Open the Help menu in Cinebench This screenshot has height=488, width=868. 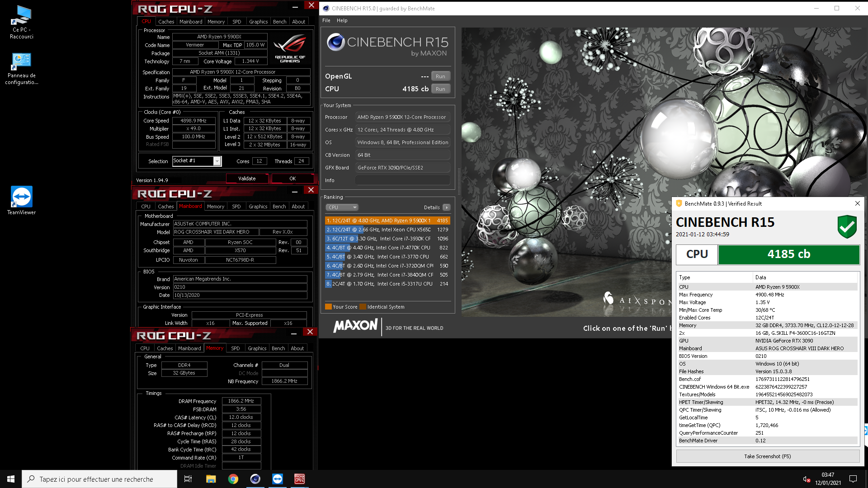tap(342, 20)
